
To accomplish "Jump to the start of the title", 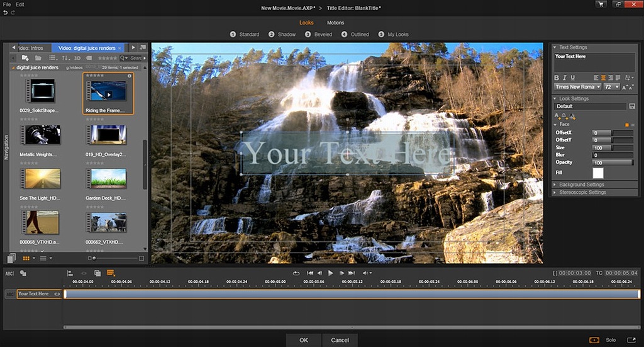I will click(310, 273).
